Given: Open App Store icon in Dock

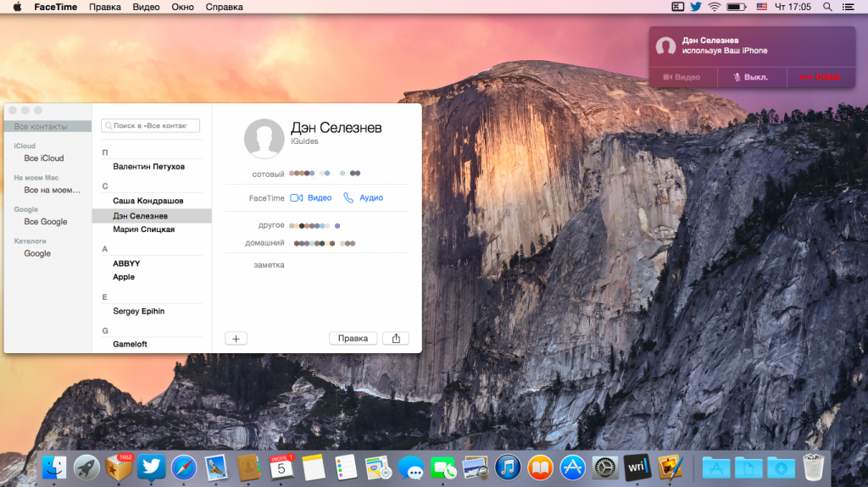Looking at the screenshot, I should point(572,468).
